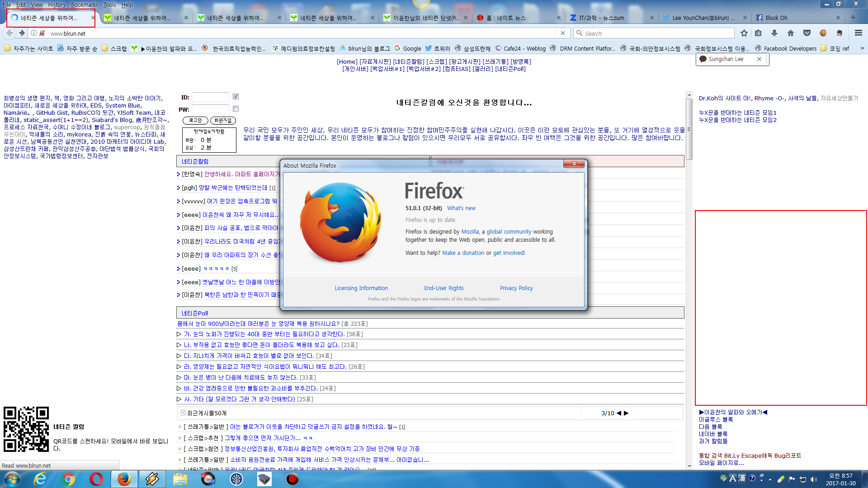Open Windows Explorer folder on taskbar
Viewport: 868px width, 488px height.
coord(180,479)
